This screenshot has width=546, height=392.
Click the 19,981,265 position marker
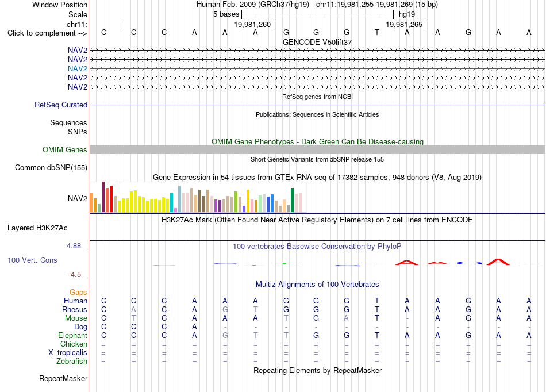pyautogui.click(x=404, y=24)
